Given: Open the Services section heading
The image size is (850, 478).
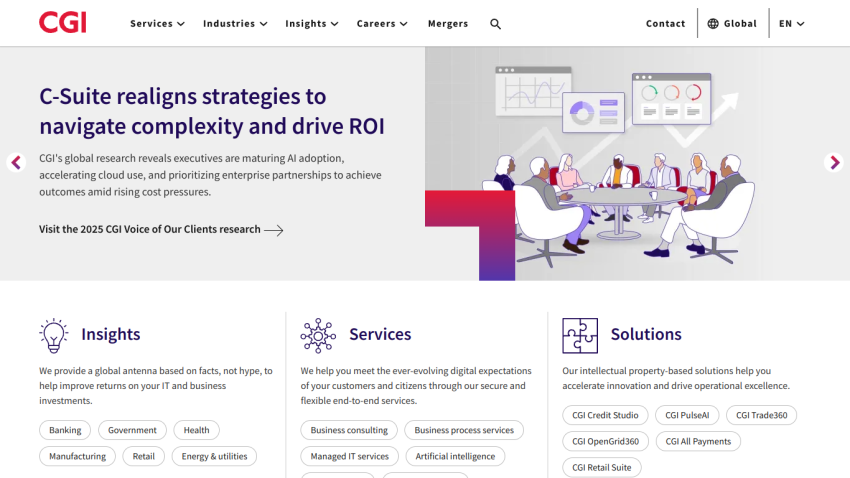Looking at the screenshot, I should (x=380, y=334).
